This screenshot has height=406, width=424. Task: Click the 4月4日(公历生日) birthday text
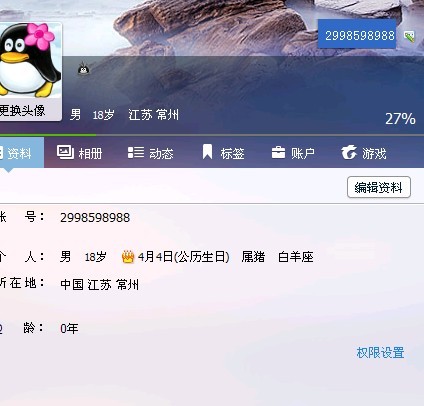[x=184, y=257]
